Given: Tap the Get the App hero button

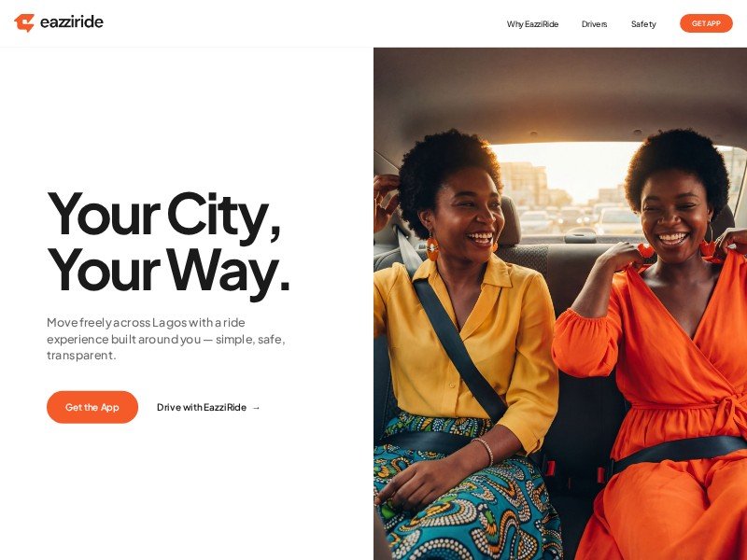Looking at the screenshot, I should (x=92, y=407).
